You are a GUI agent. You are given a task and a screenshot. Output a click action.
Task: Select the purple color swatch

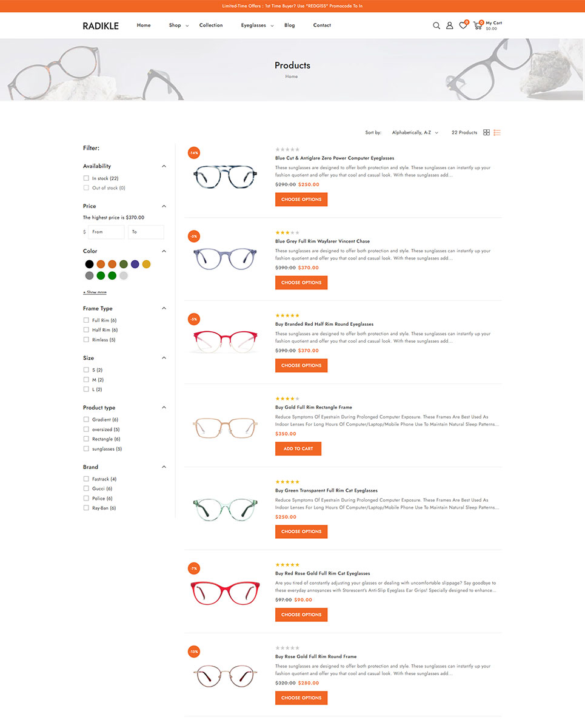click(135, 264)
